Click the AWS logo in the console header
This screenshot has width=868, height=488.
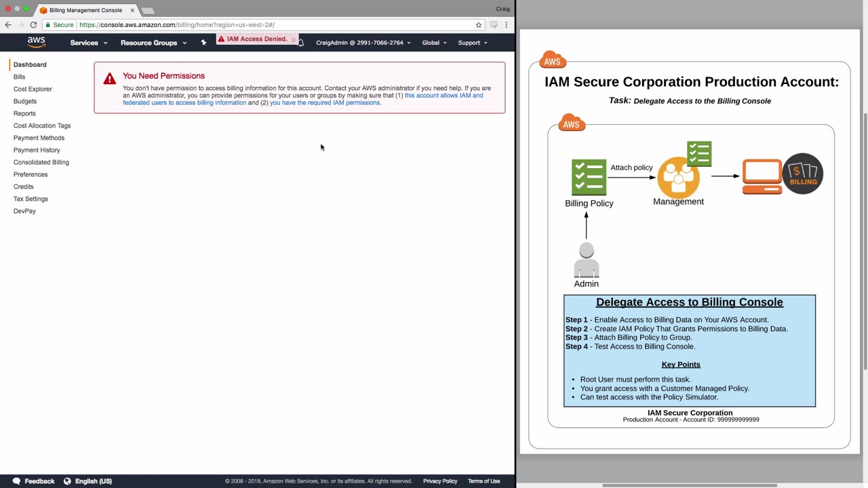[x=37, y=42]
